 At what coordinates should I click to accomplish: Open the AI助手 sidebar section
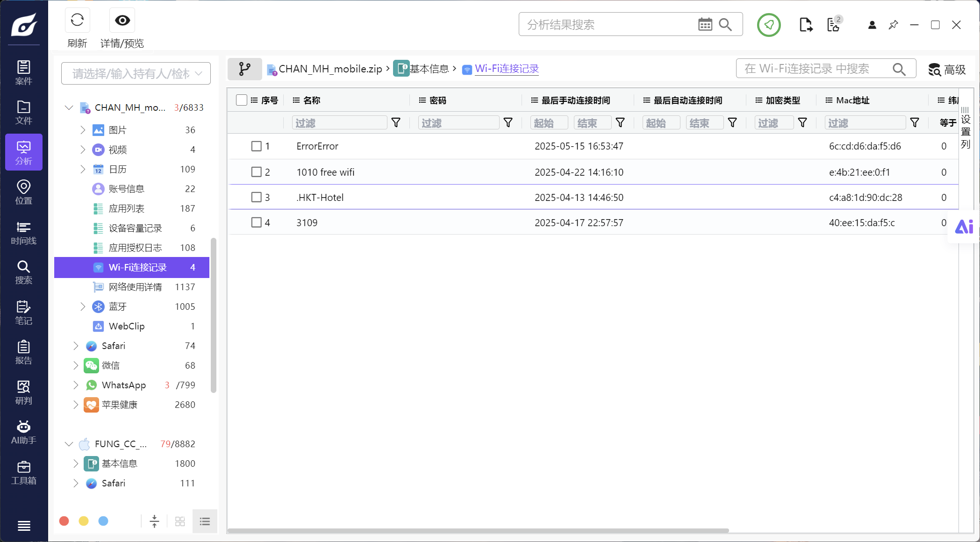24,432
